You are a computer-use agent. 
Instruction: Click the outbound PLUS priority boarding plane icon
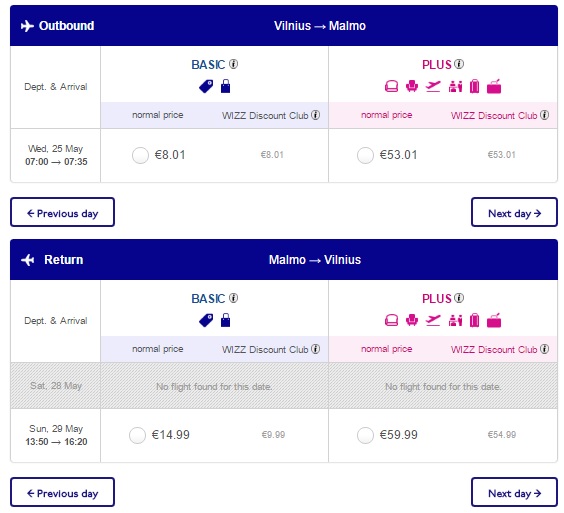click(x=433, y=86)
